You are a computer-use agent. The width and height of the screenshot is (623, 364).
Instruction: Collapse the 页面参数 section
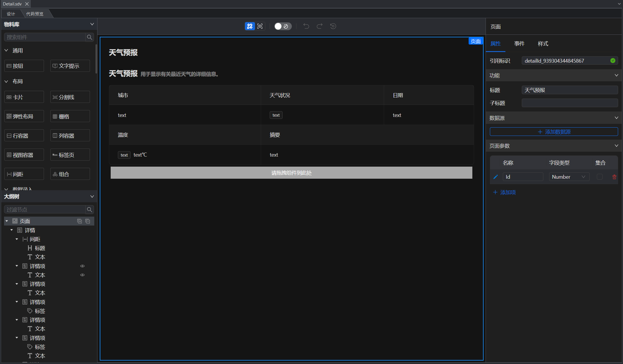[x=616, y=146]
